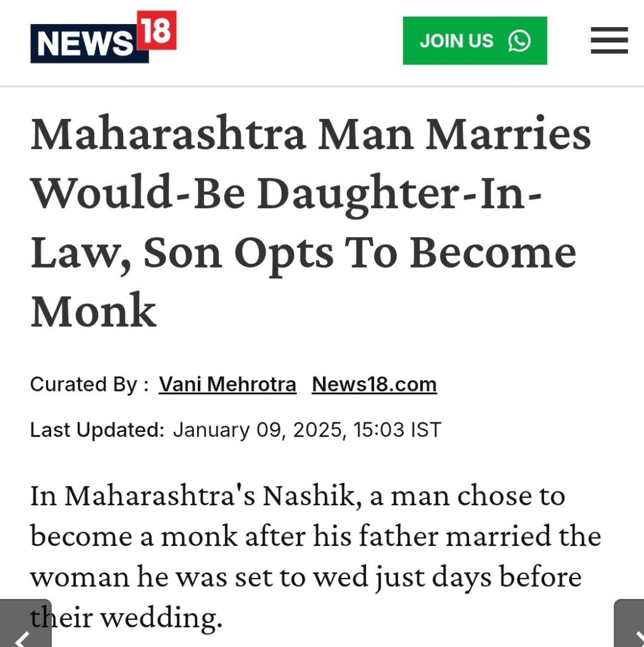Open author Vani Mehrotra's profile link
The height and width of the screenshot is (647, 644).
coord(228,384)
